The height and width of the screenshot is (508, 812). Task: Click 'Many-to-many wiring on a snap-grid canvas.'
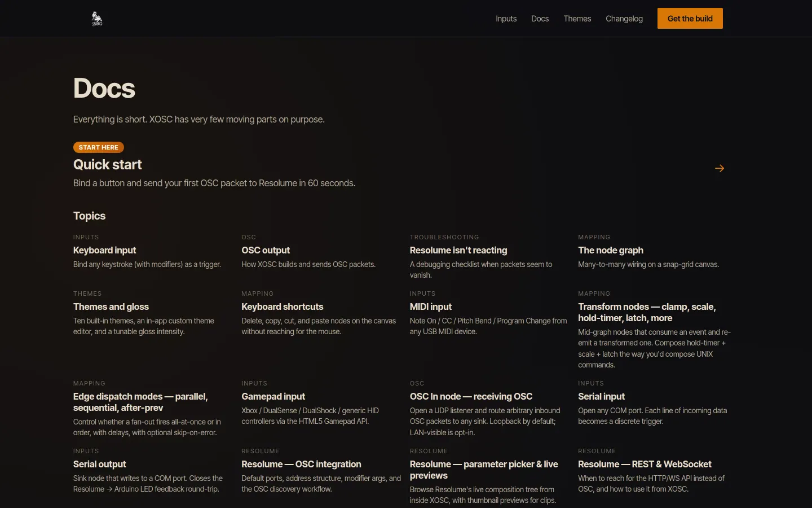tap(648, 264)
